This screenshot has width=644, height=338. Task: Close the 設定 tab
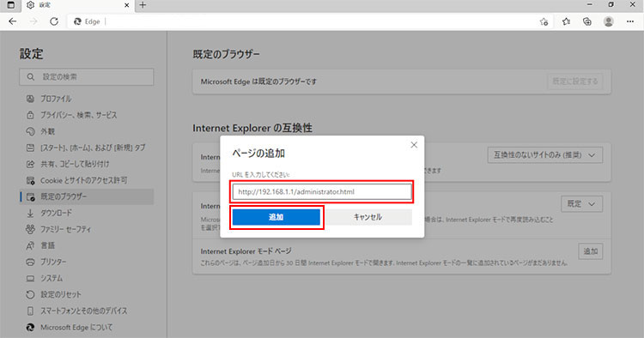point(126,5)
